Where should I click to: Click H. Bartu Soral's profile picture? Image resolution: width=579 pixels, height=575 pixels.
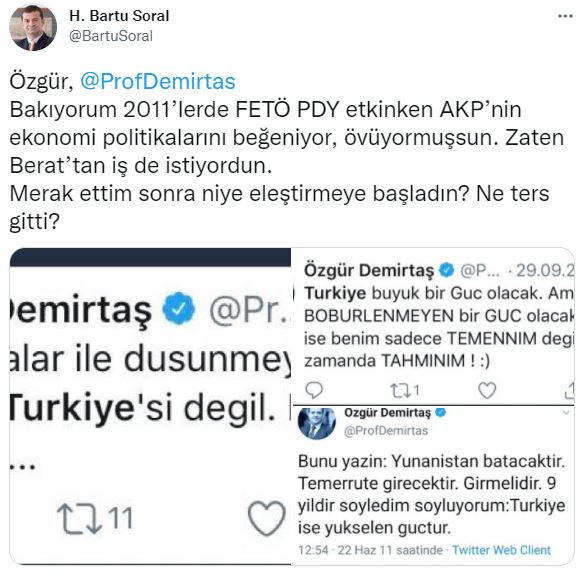[x=33, y=28]
